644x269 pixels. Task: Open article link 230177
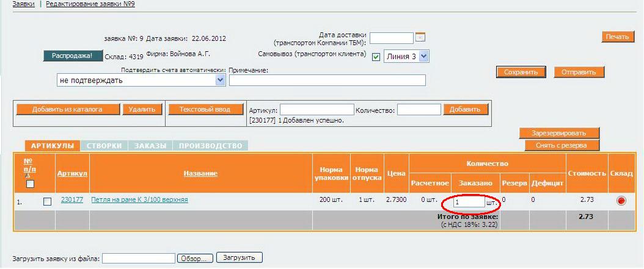click(72, 199)
